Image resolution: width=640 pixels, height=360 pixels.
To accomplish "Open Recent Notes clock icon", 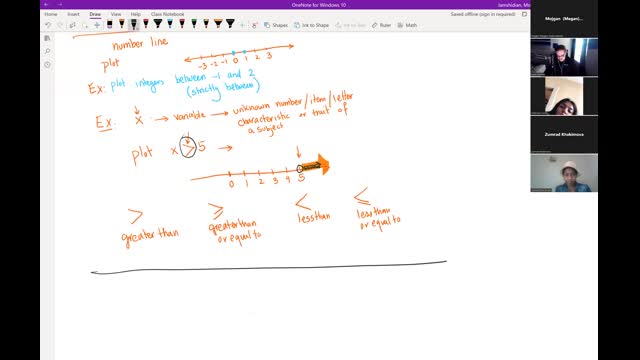I will (47, 65).
